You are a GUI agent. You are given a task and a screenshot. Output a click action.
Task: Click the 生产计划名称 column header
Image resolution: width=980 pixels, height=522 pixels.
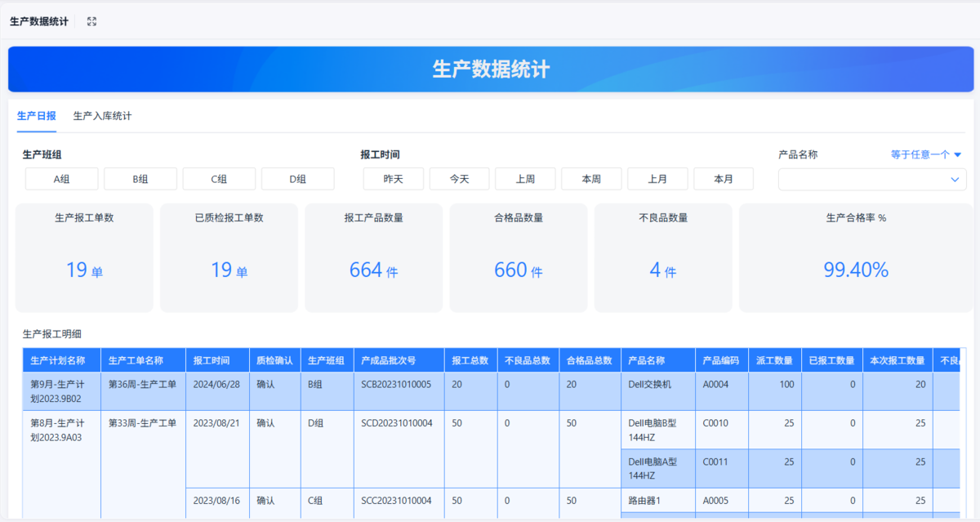(61, 360)
